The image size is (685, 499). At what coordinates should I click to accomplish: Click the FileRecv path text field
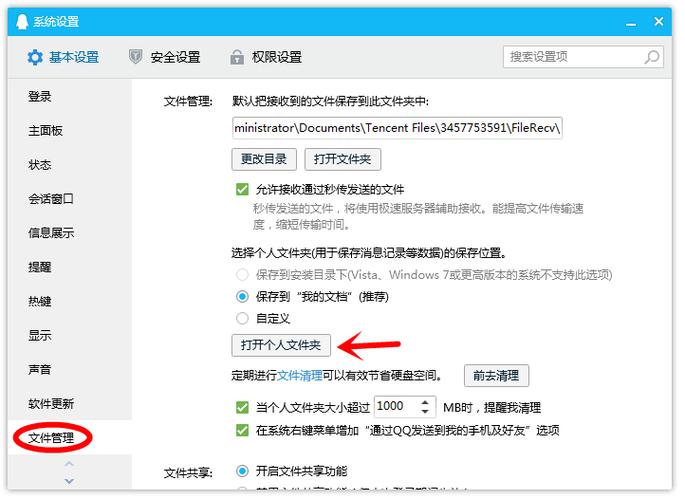(397, 128)
